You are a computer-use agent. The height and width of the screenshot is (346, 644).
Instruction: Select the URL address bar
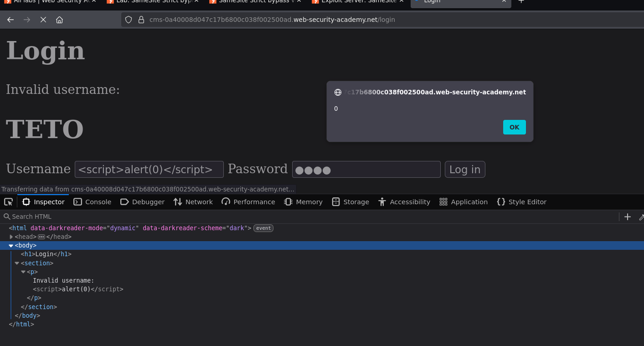[383, 20]
